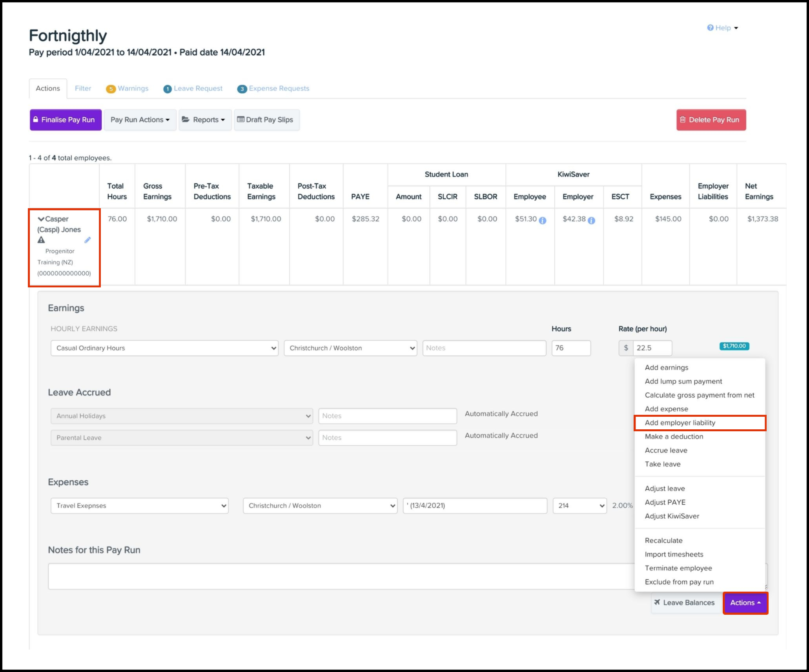809x672 pixels.
Task: Click the Finalise Pay Run button
Action: click(x=66, y=120)
